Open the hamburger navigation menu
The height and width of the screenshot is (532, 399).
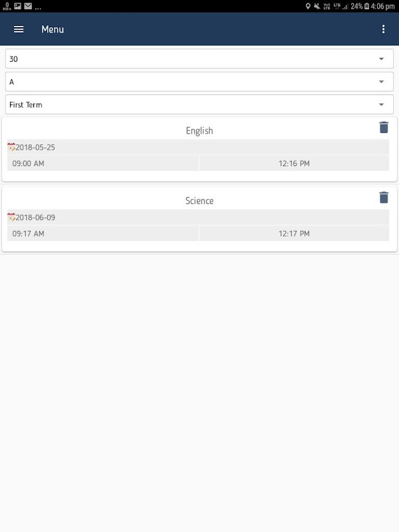[19, 29]
